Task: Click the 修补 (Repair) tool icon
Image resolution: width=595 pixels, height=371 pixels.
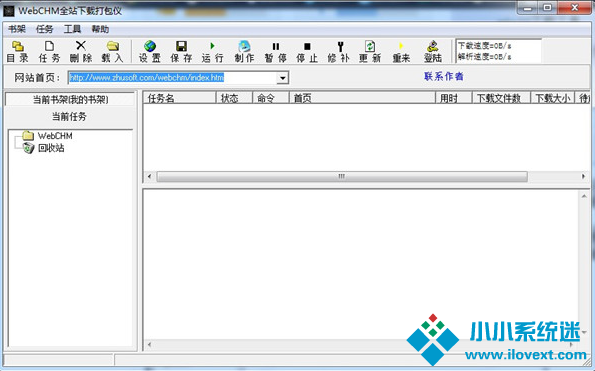Action: [x=340, y=46]
